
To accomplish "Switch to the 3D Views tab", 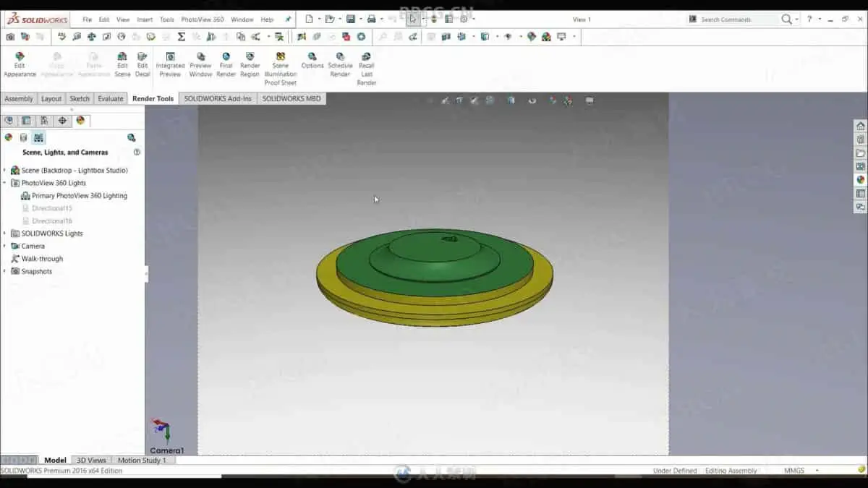I will pos(91,460).
